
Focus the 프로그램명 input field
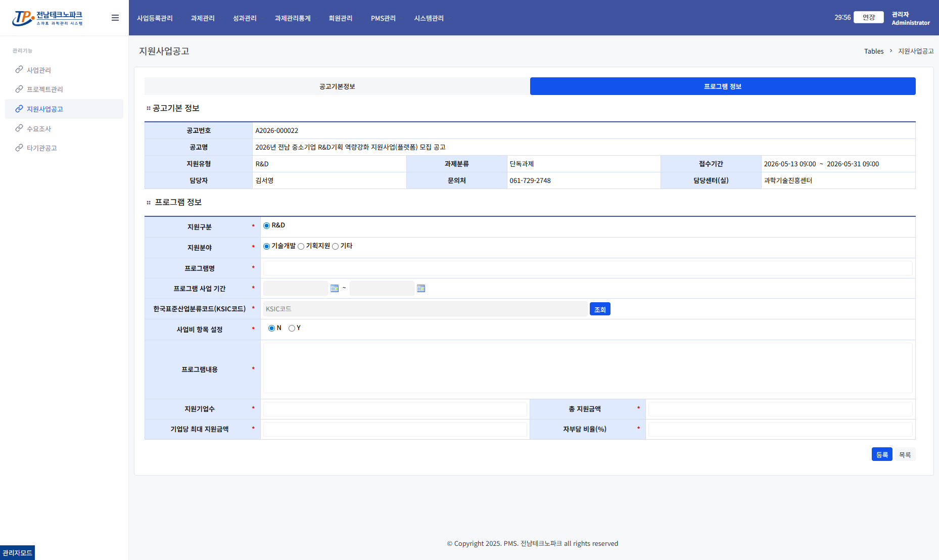[x=588, y=268]
